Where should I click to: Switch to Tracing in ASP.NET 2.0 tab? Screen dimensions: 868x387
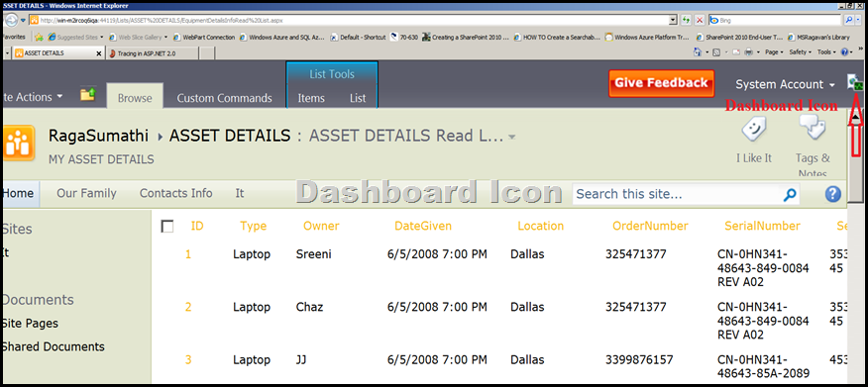pyautogui.click(x=152, y=53)
